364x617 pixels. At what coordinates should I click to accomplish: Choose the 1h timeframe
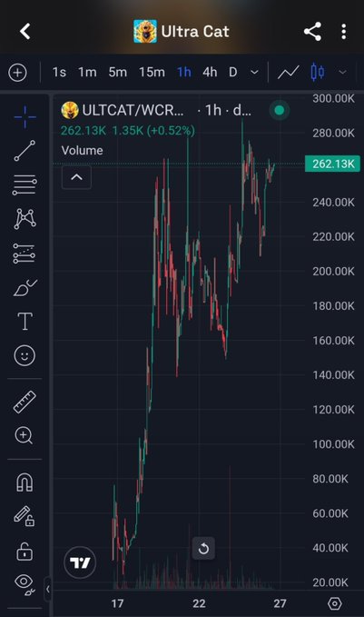click(x=184, y=73)
